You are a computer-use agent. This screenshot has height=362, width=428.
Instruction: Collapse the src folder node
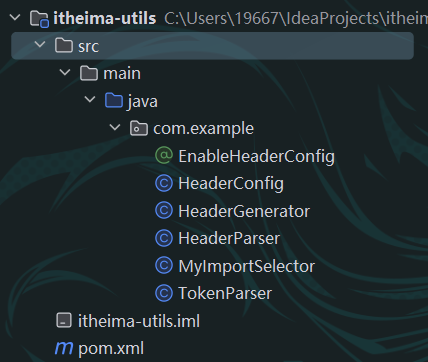[x=40, y=45]
